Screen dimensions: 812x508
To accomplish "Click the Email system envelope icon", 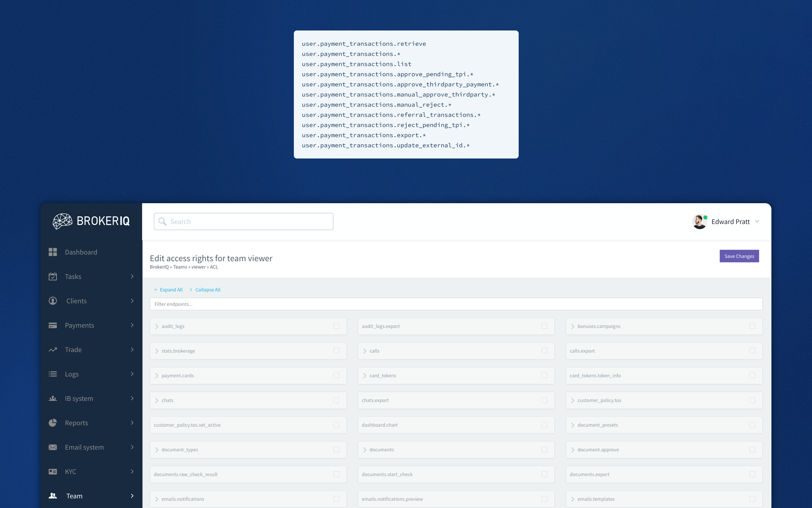I will point(53,447).
